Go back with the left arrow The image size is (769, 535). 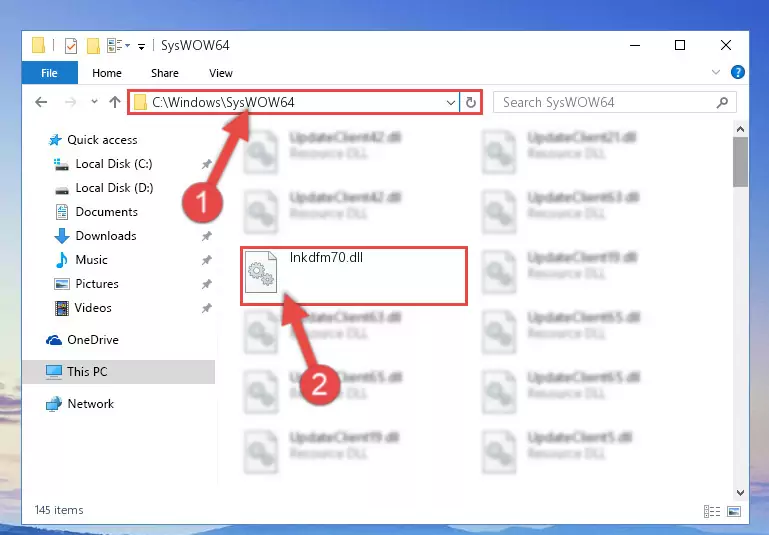pos(41,102)
